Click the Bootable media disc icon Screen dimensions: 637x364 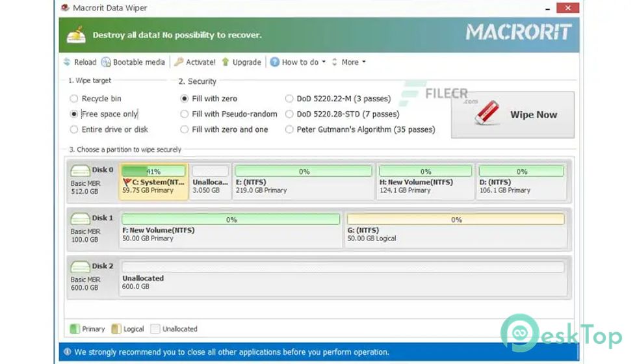click(x=105, y=62)
